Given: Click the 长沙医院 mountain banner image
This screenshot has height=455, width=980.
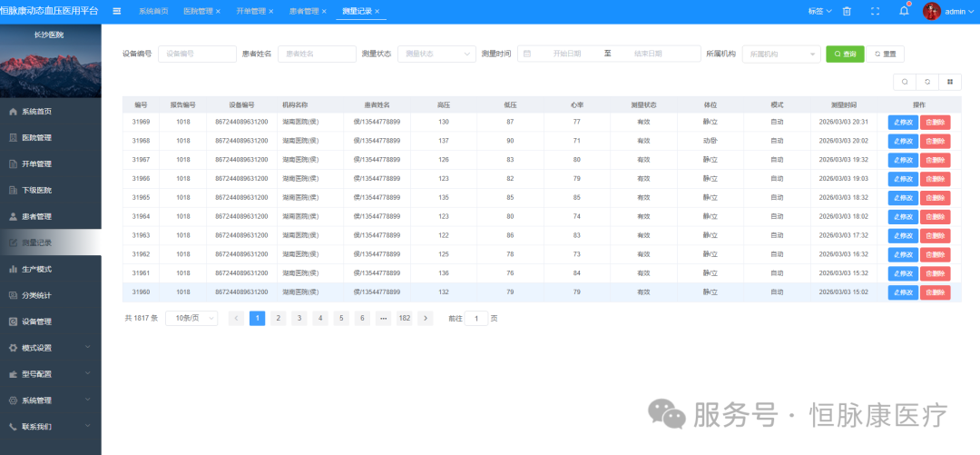Looking at the screenshot, I should point(51,62).
